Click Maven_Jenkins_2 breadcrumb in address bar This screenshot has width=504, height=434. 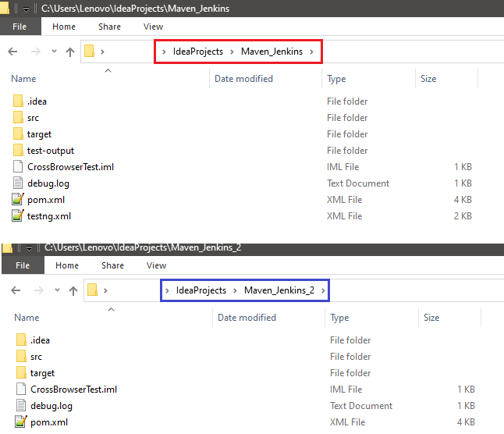tap(279, 290)
